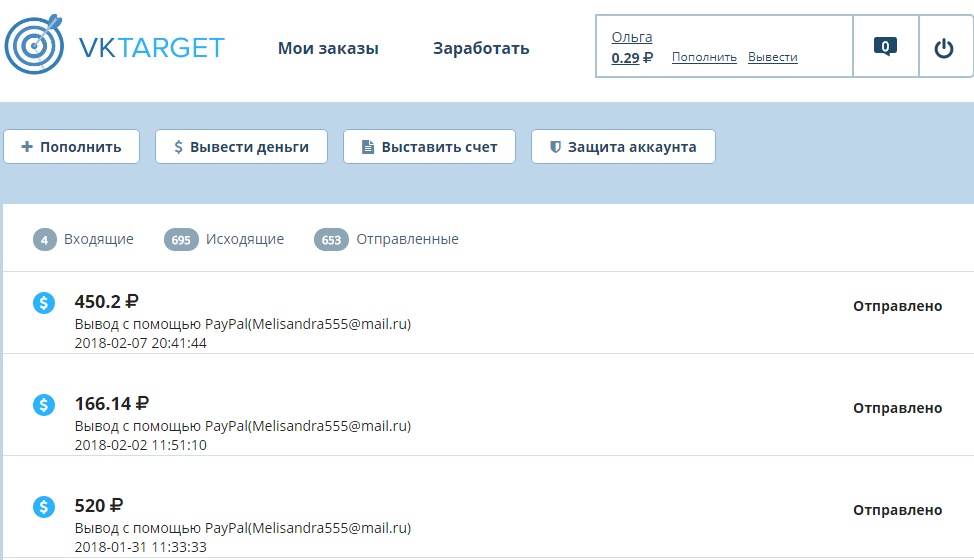This screenshot has width=974, height=560.
Task: Click the VKTARGET brand name text
Action: [x=152, y=48]
